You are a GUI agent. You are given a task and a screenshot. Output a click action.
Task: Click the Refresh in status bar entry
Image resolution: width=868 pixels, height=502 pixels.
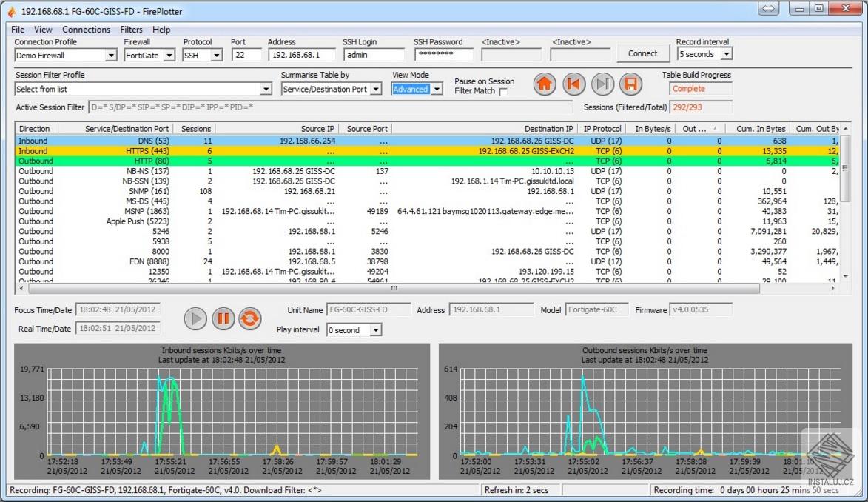(519, 490)
